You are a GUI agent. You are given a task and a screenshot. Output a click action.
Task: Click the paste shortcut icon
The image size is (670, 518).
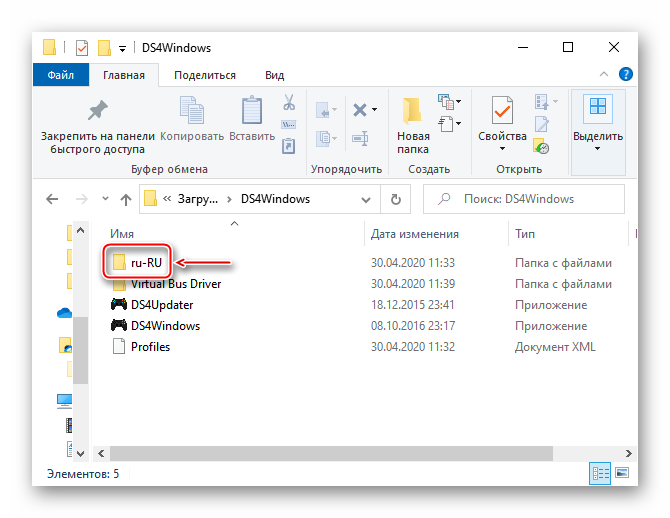tap(288, 146)
